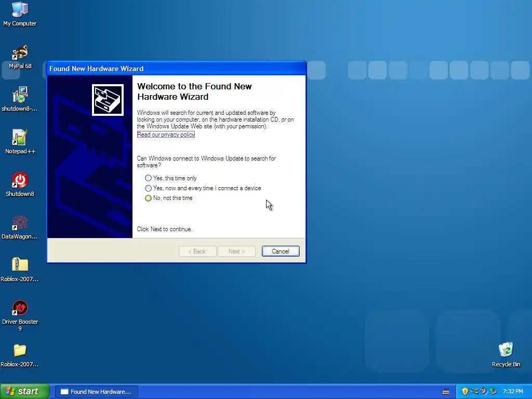Select the zipped Roblox-2007 archive icon
The image size is (532, 399).
coord(20,270)
